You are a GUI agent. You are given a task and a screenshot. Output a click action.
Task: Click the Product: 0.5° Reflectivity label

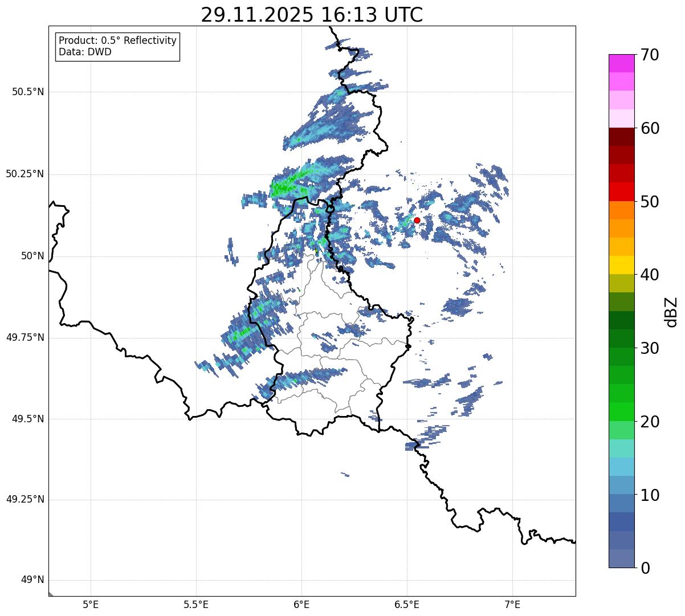(x=117, y=41)
